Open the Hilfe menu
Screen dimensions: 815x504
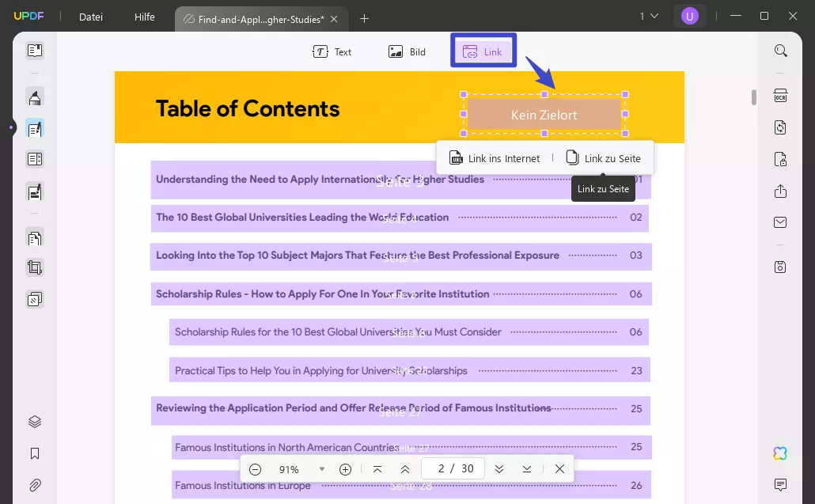[145, 17]
